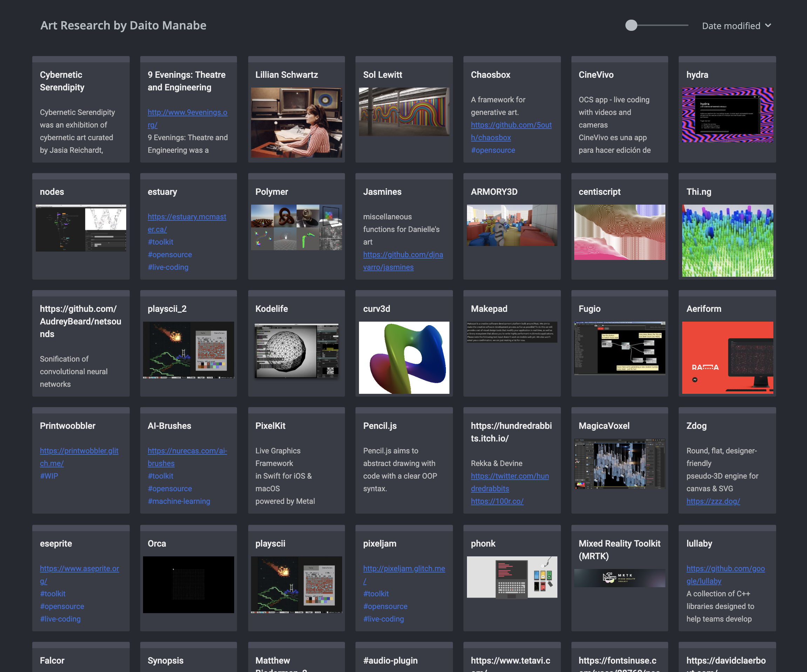Click the Art Research by Daito Manabe title
807x672 pixels.
pos(123,25)
